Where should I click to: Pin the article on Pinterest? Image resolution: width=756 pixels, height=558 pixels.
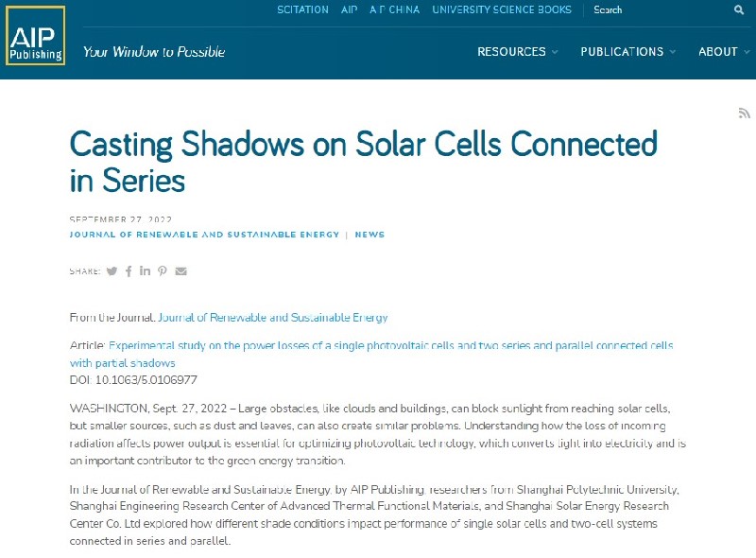click(163, 271)
